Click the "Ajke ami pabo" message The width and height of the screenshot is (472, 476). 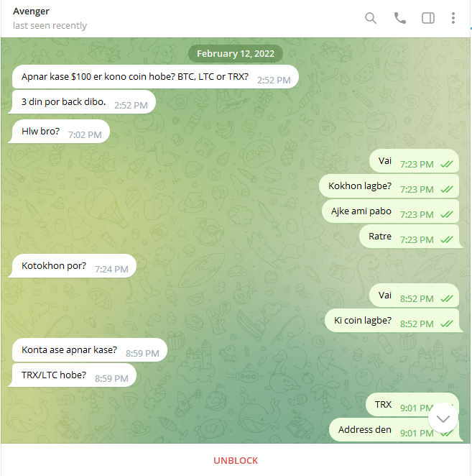point(390,211)
